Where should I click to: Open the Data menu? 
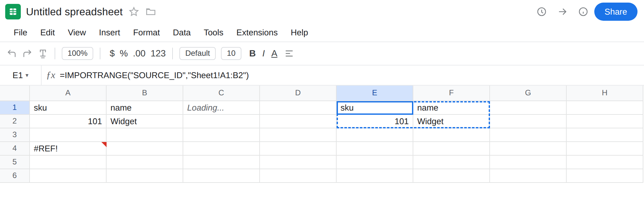182,33
